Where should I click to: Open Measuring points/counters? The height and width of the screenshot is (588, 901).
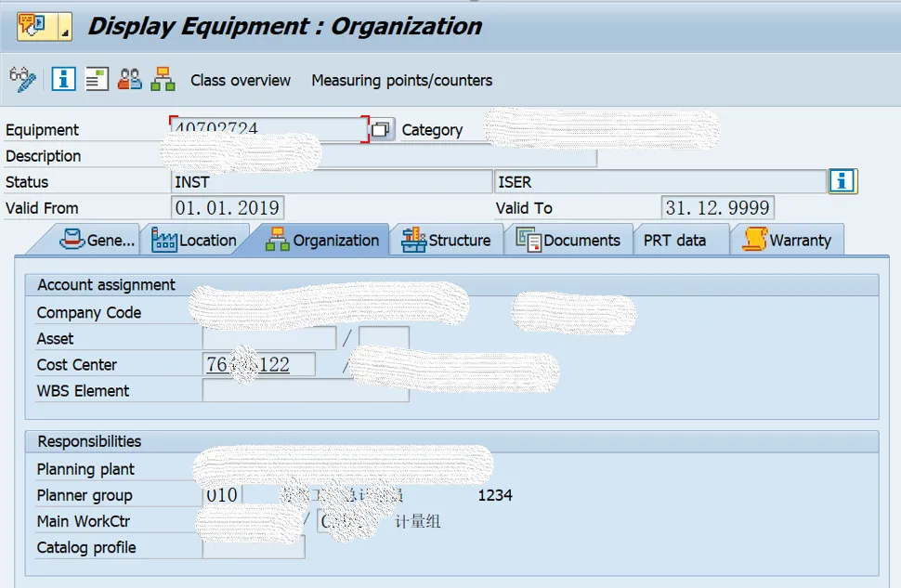401,81
